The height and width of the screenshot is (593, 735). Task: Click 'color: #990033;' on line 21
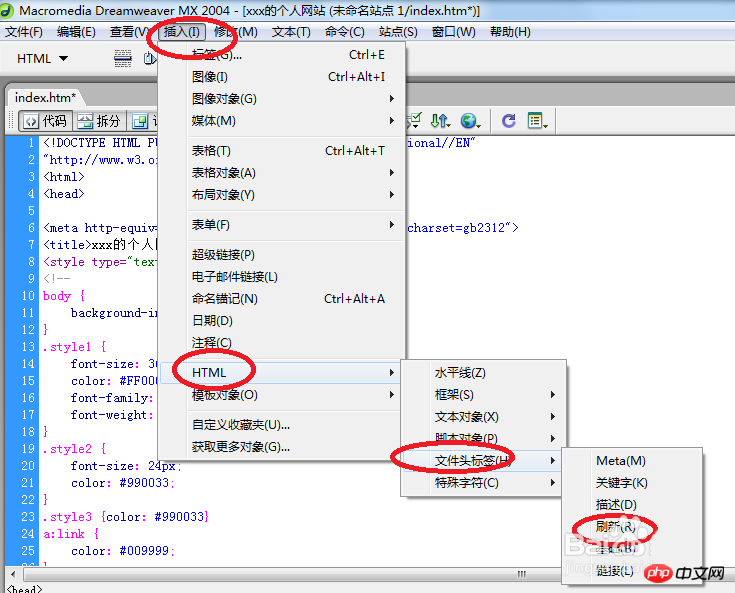[122, 483]
